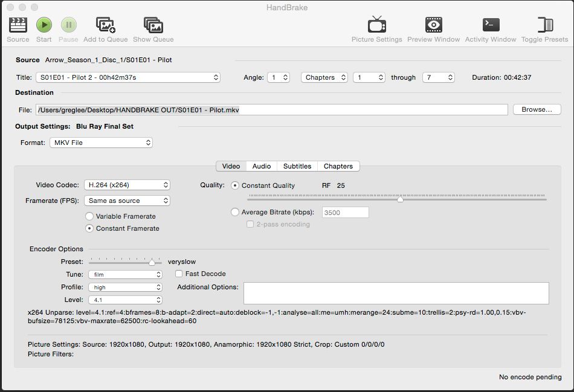The height and width of the screenshot is (392, 574).
Task: Click the x264 Unparse options text
Action: (277, 316)
